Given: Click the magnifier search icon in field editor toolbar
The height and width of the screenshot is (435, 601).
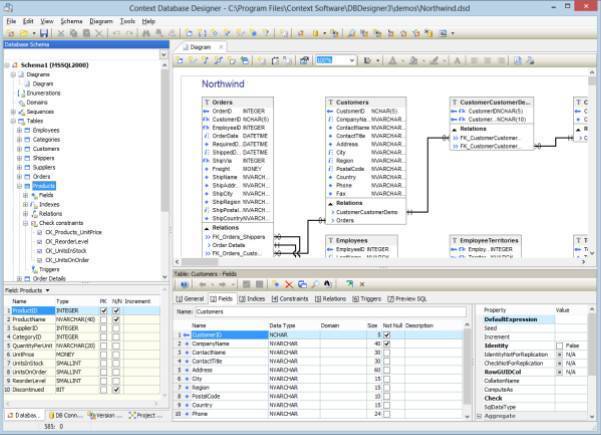Looking at the screenshot, I should (315, 284).
